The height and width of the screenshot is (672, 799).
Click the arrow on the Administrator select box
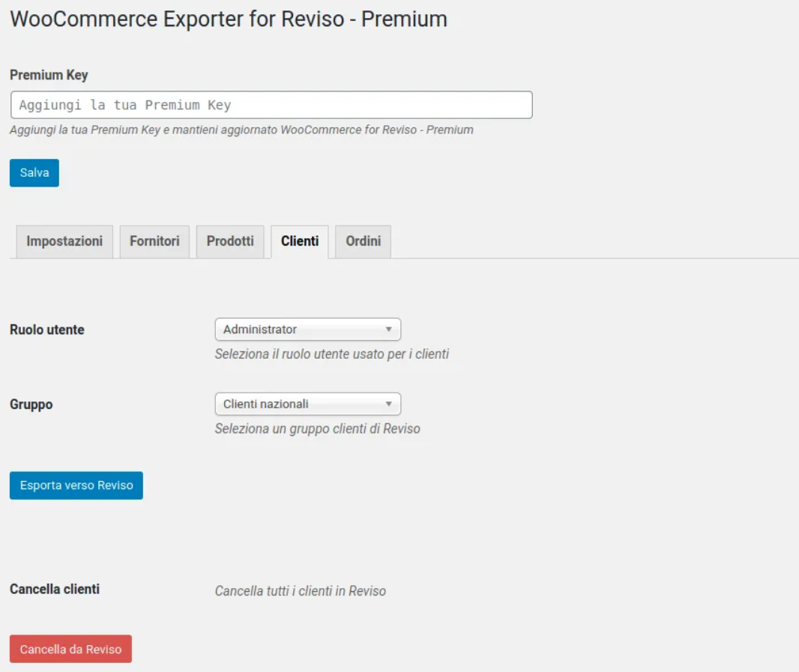tap(388, 330)
